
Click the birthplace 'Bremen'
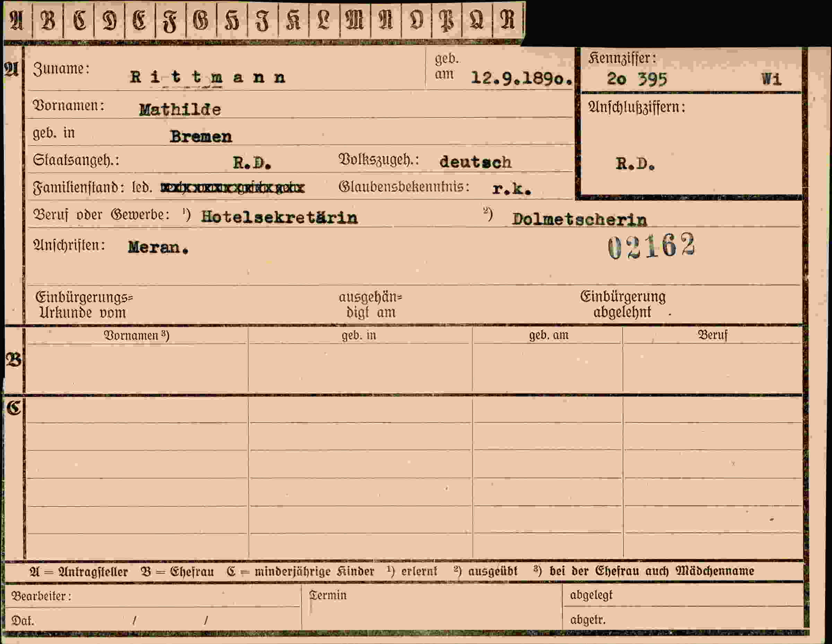point(201,136)
